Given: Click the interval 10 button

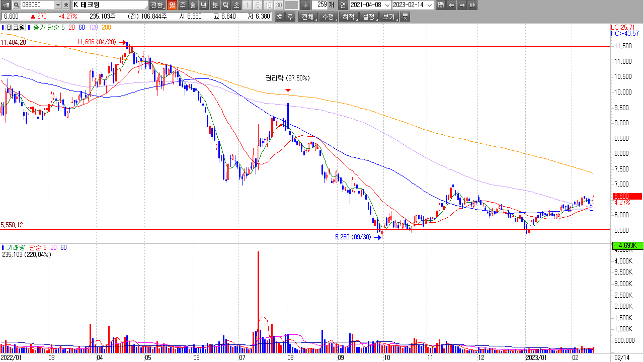Looking at the screenshot, I should (268, 5).
